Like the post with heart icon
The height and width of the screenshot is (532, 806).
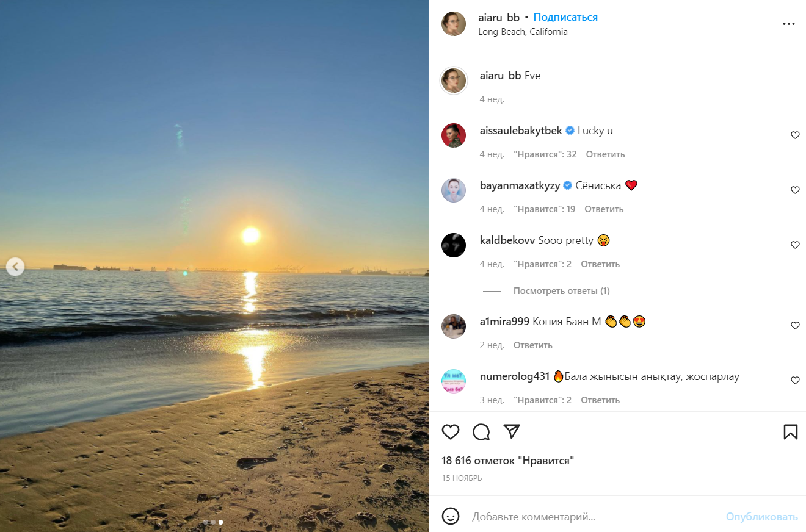[451, 432]
